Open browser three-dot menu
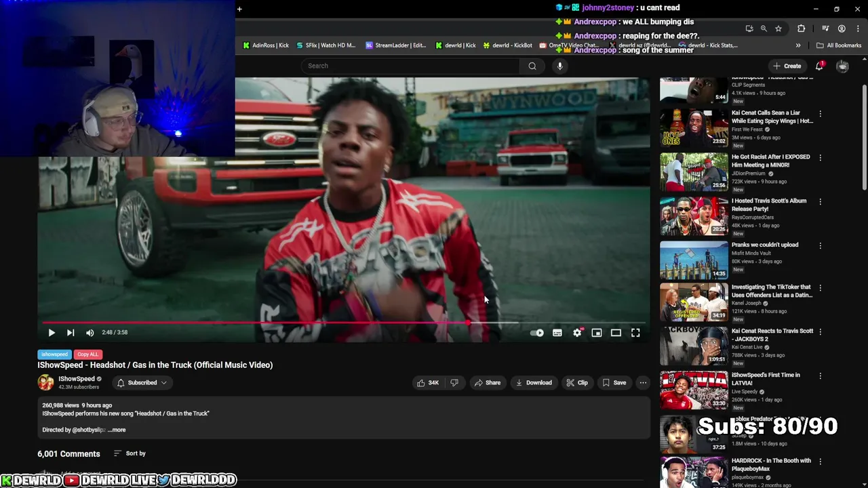Image resolution: width=868 pixels, height=488 pixels. [856, 28]
